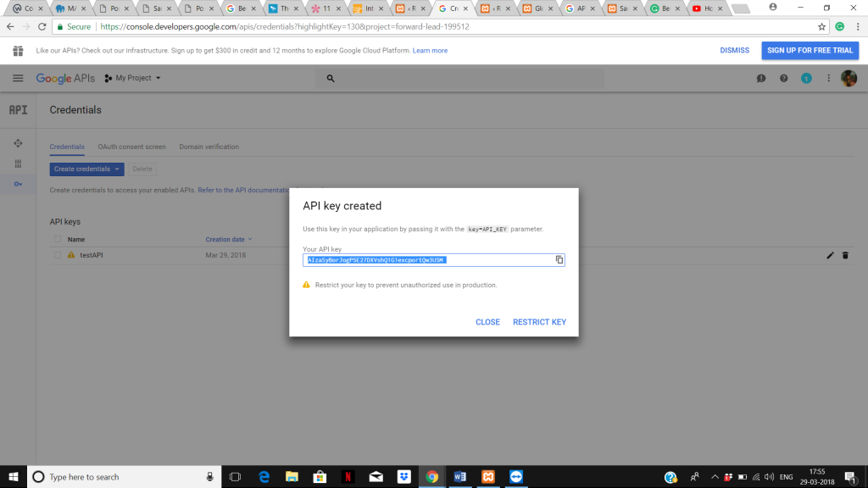Switch to OAuth consent screen tab

click(131, 147)
